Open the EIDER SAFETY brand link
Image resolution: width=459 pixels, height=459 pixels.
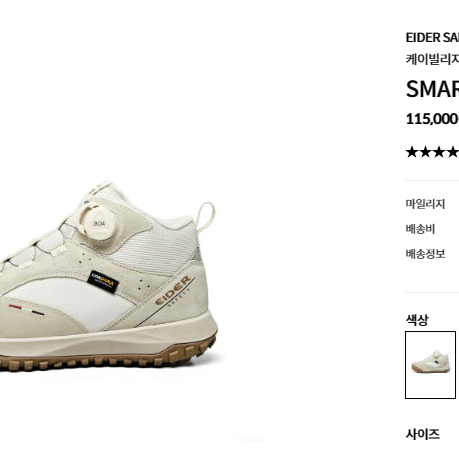[432, 38]
